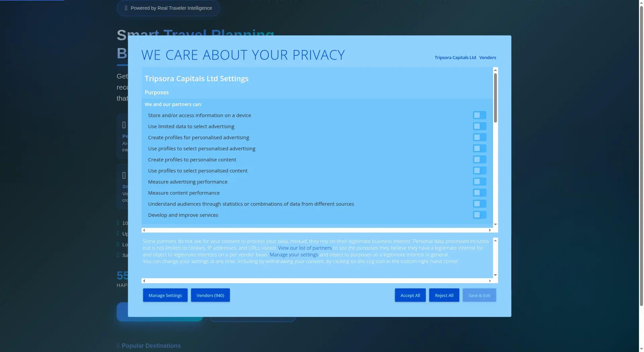The height and width of the screenshot is (352, 644).
Task: Toggle 'Develop and improve services' switch
Action: click(x=479, y=215)
